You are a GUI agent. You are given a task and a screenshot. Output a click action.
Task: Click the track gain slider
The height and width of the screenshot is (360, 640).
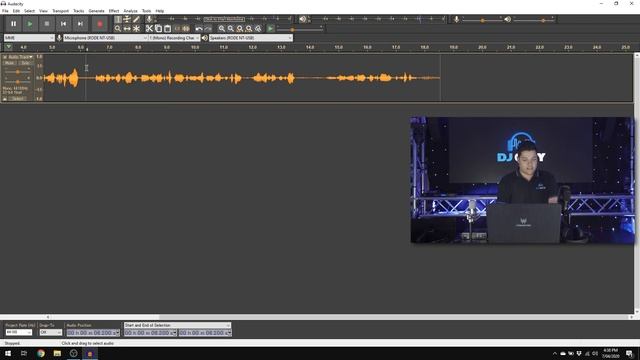(18, 72)
